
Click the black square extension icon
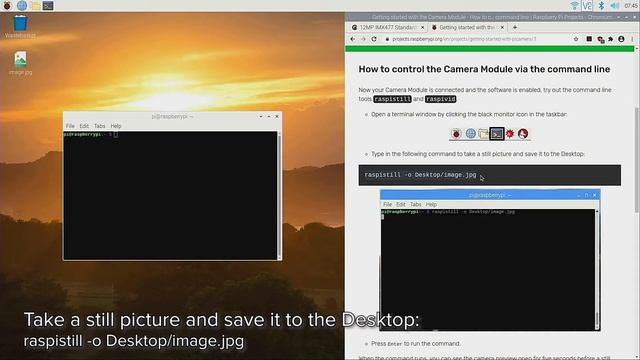click(589, 39)
